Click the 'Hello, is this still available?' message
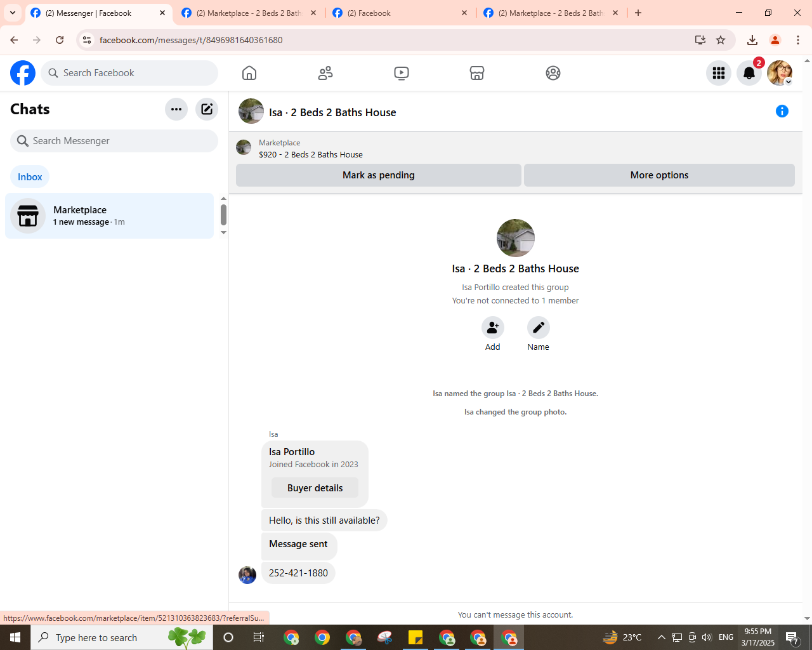 click(324, 521)
